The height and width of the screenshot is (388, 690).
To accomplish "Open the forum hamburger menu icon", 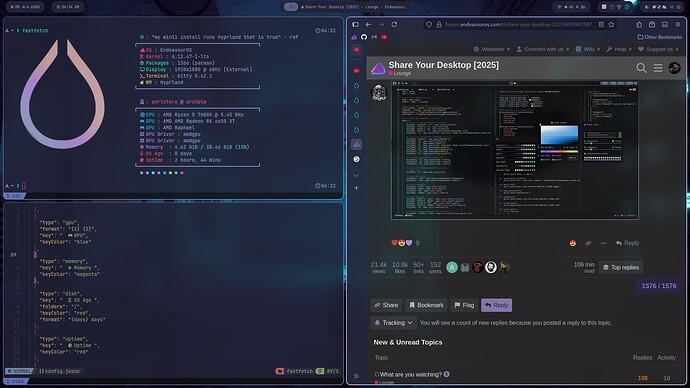I will (x=658, y=68).
